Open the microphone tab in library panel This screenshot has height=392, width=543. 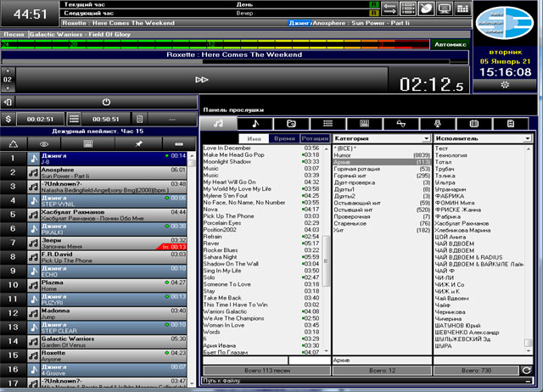(438, 124)
